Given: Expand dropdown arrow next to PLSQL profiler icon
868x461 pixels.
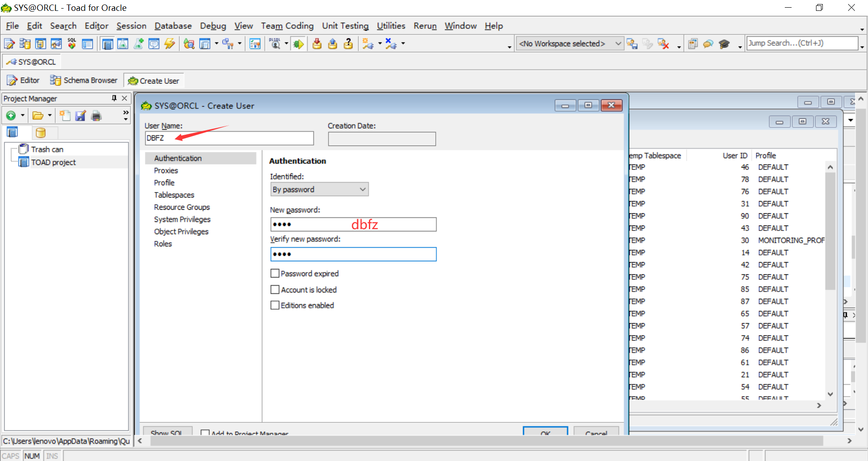Looking at the screenshot, I should pos(286,43).
